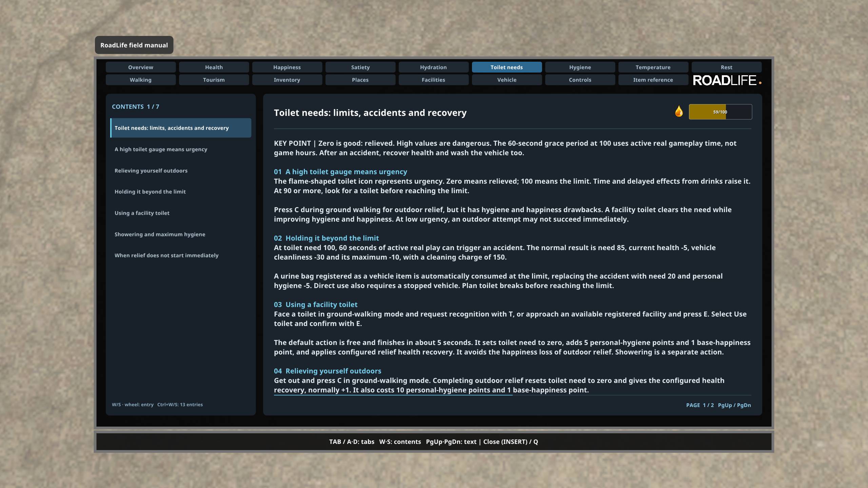868x488 pixels.
Task: Select the Toilet needs tab
Action: pyautogui.click(x=507, y=67)
